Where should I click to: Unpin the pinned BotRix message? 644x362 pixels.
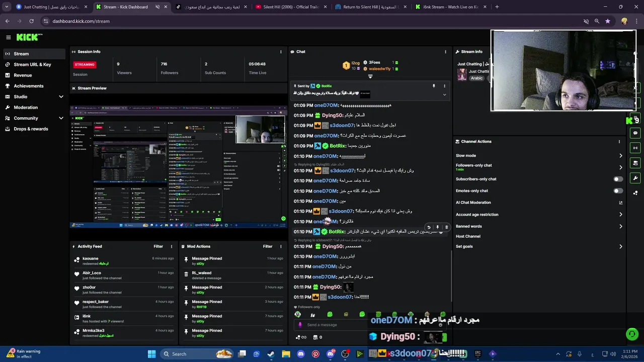coord(434,86)
